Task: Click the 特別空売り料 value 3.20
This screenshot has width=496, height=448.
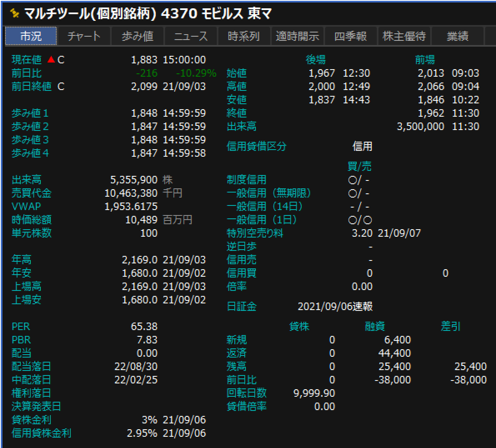Action: [x=362, y=233]
